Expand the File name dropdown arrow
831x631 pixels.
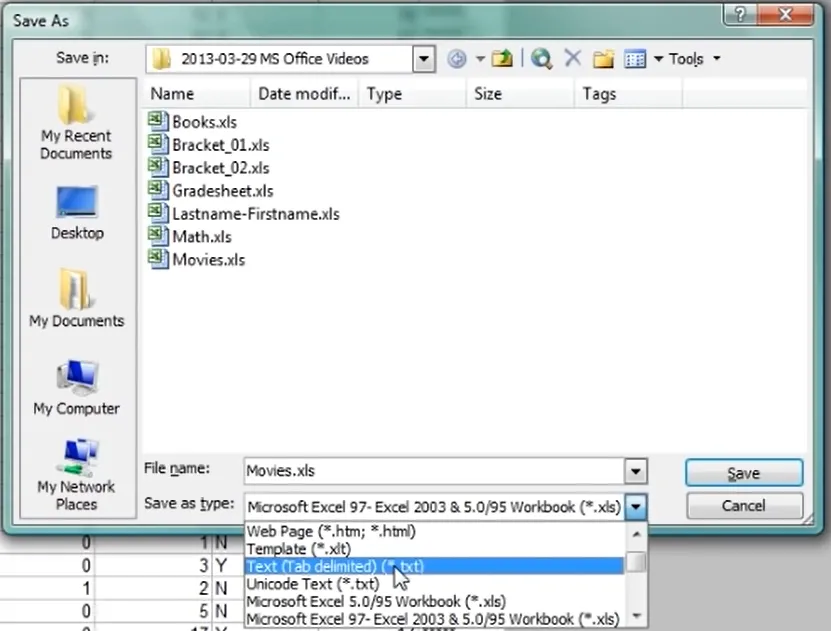pyautogui.click(x=636, y=470)
